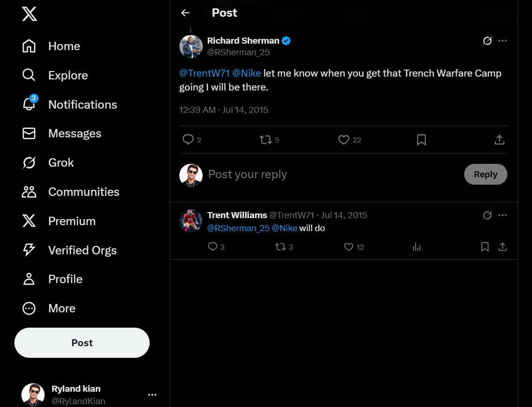Like Richard Sherman's post

click(344, 140)
